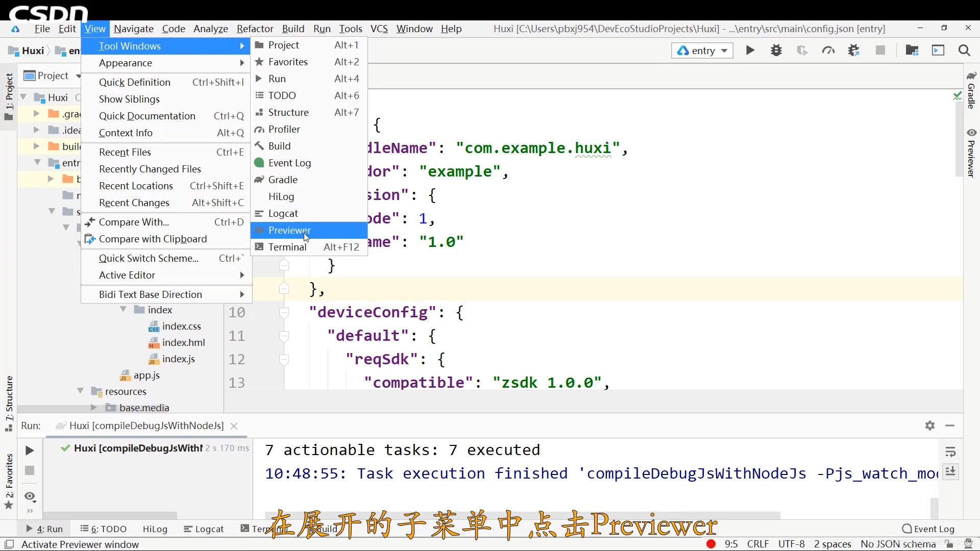The width and height of the screenshot is (980, 551).
Task: Toggle soft-wrap in Run output
Action: (950, 452)
